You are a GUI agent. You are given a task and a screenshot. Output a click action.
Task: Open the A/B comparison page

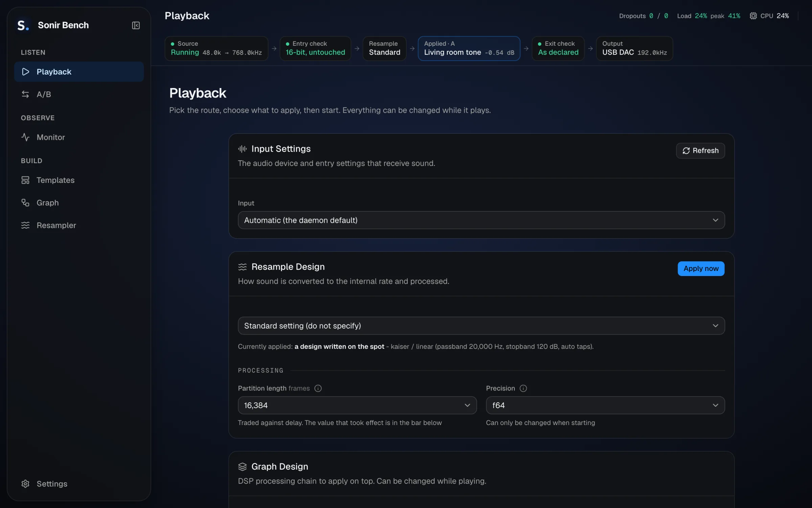79,94
